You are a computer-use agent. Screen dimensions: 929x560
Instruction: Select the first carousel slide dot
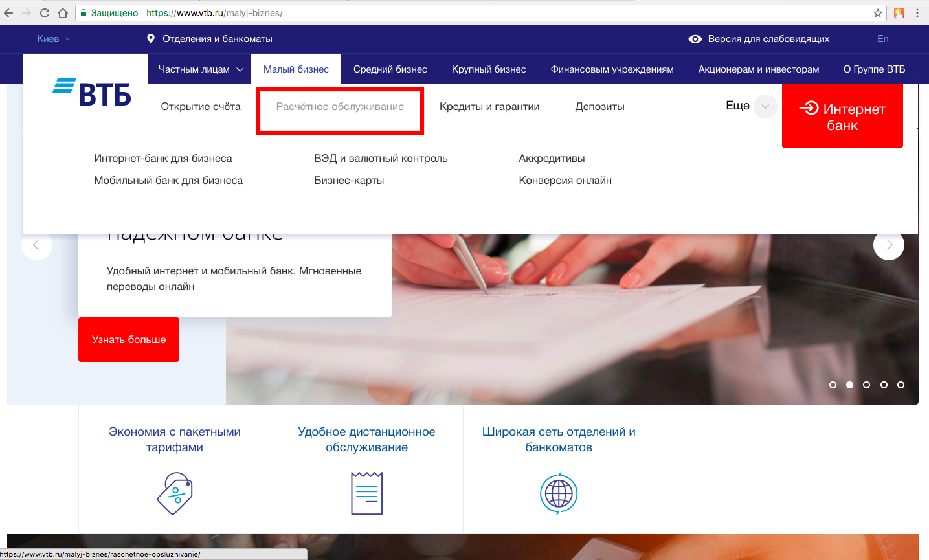pos(833,385)
